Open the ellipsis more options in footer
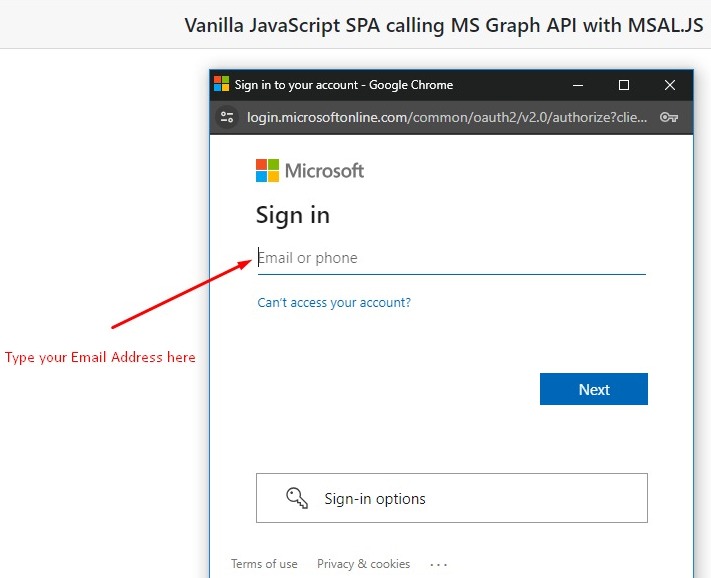 439,564
